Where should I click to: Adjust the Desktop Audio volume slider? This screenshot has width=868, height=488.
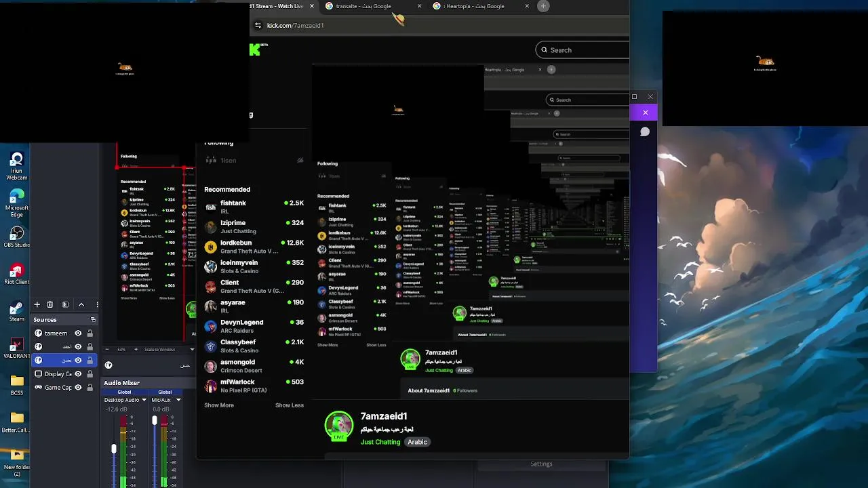click(113, 447)
